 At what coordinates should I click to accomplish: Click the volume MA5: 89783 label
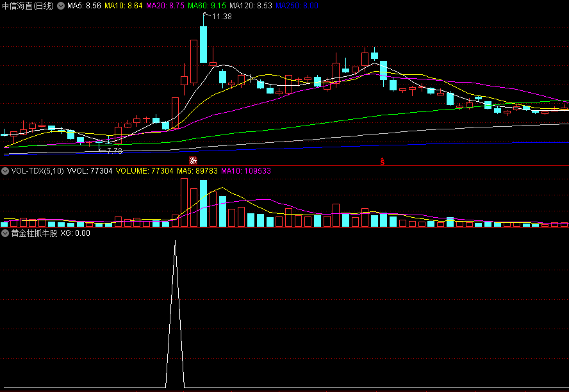click(197, 171)
